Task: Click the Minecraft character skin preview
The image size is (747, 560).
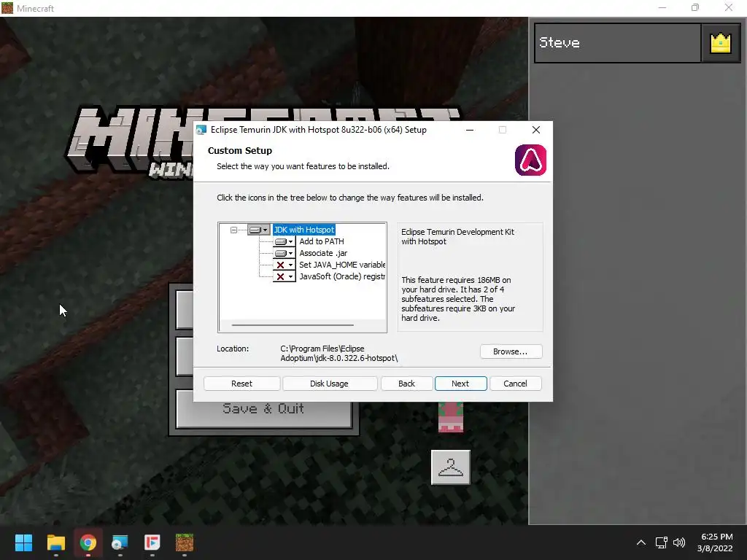Action: (x=451, y=417)
